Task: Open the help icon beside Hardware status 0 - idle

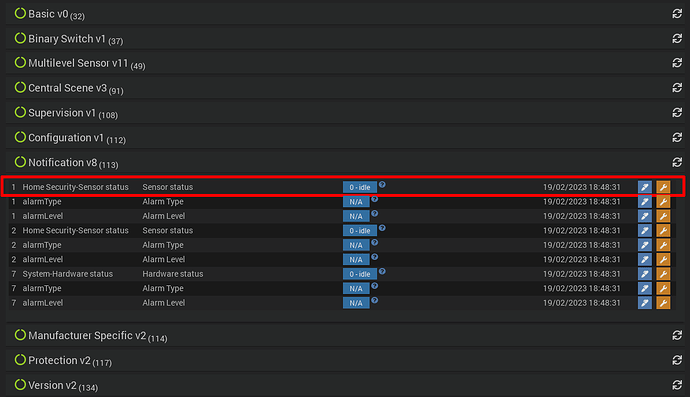Action: 382,271
